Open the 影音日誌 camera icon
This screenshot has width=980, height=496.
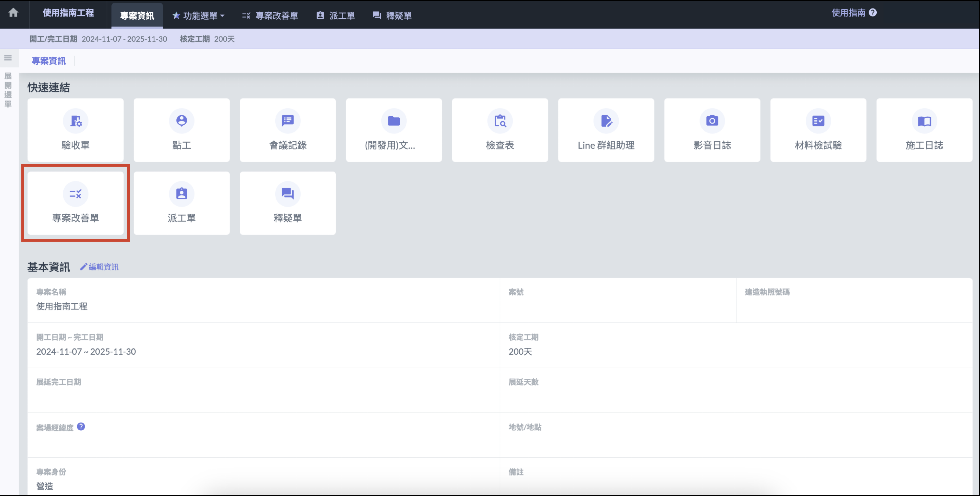[x=712, y=121]
